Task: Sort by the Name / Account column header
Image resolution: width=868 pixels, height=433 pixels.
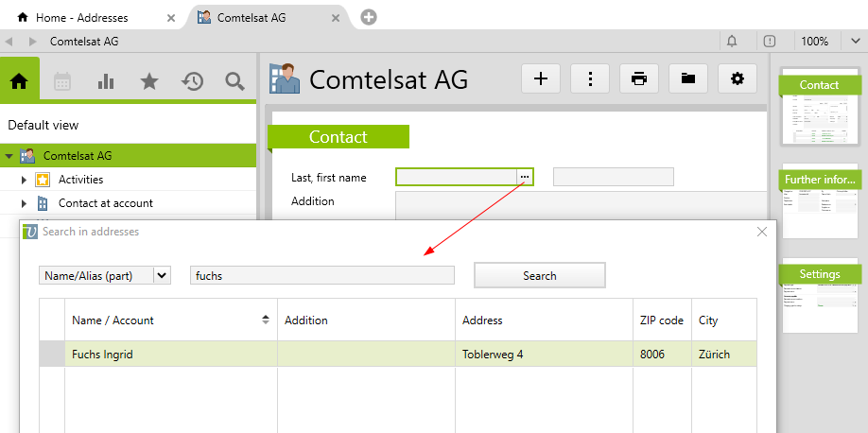Action: tap(170, 320)
